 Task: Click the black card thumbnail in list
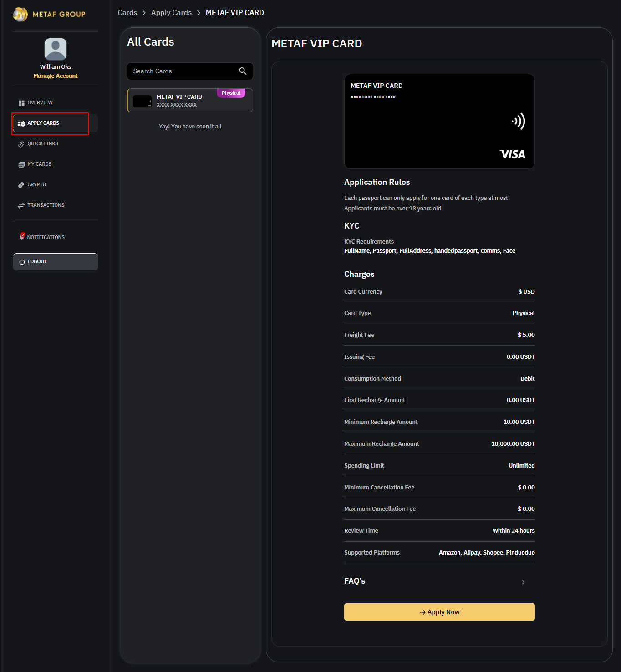click(142, 101)
